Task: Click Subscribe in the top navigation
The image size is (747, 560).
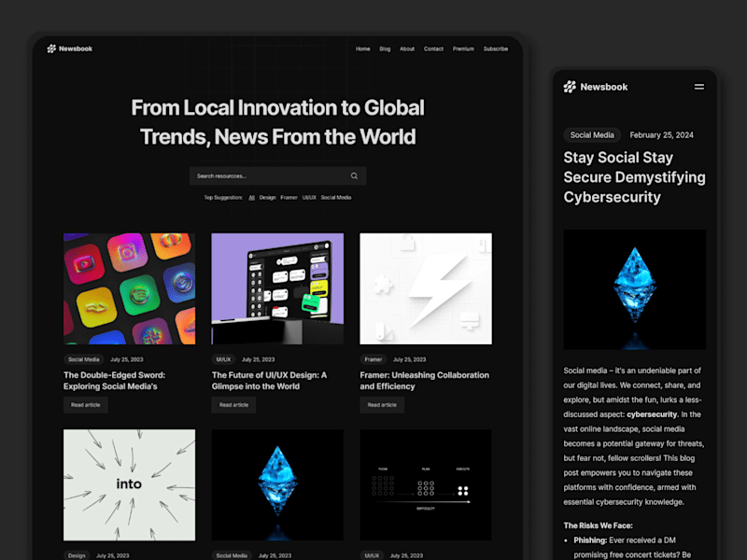Action: tap(496, 49)
